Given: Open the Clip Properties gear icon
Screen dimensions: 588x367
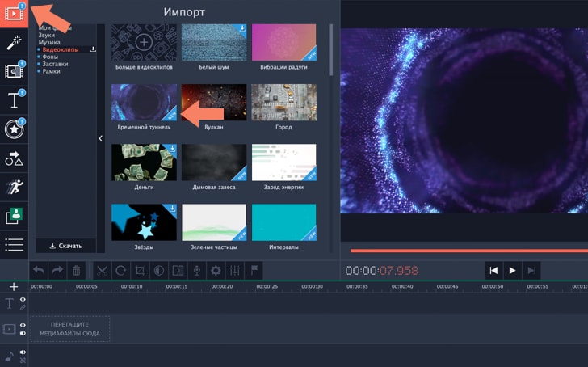Looking at the screenshot, I should click(x=216, y=271).
